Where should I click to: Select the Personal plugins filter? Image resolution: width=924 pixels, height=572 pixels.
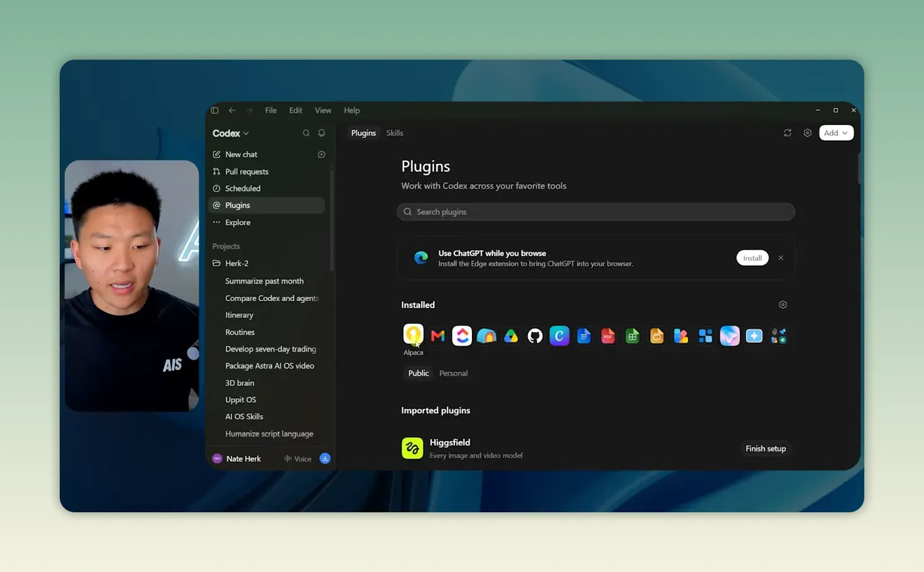[x=453, y=373]
